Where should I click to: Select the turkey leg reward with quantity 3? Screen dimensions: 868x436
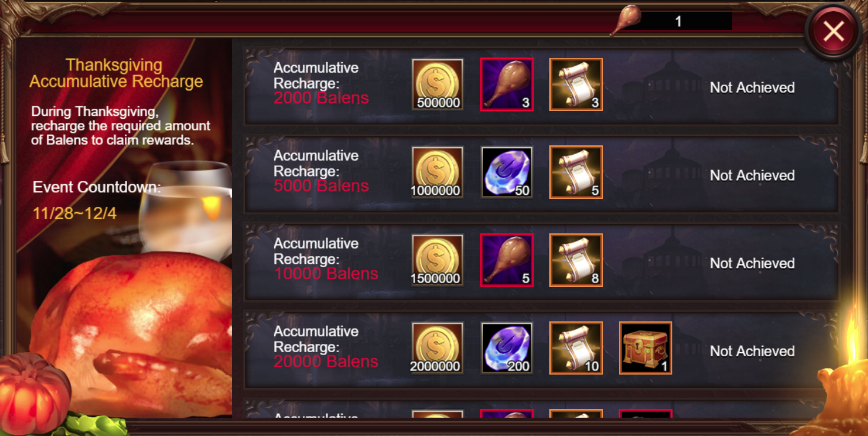tap(507, 84)
